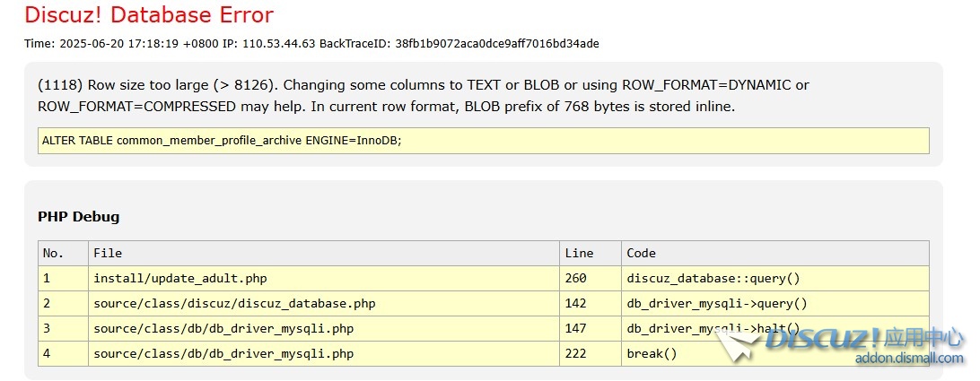Click source/class/discuz/discuz_database.php file cell
The height and width of the screenshot is (381, 980).
point(324,304)
